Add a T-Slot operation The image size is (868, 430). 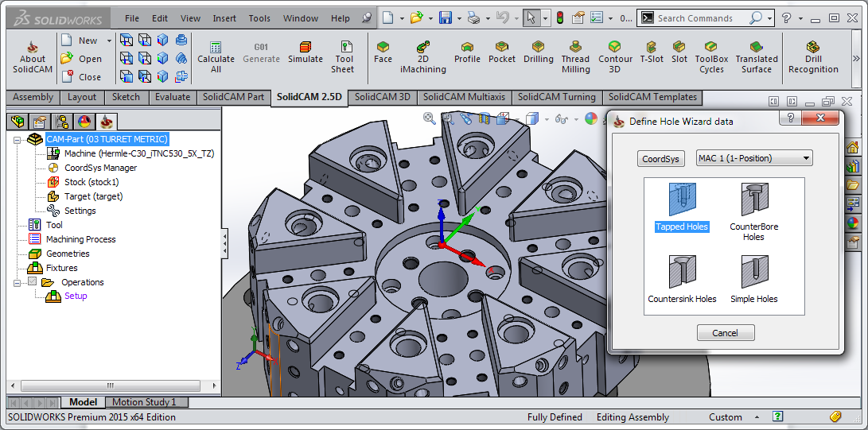point(652,52)
